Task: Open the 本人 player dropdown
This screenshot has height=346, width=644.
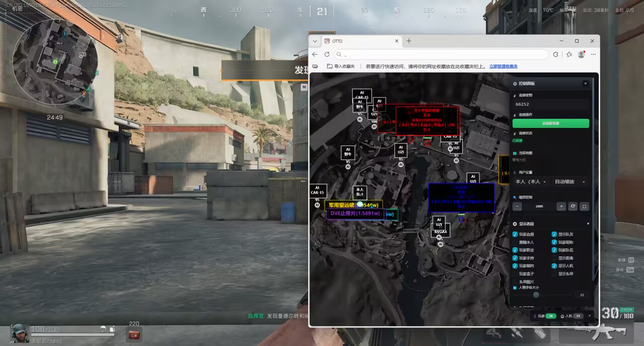Action: pyautogui.click(x=531, y=181)
